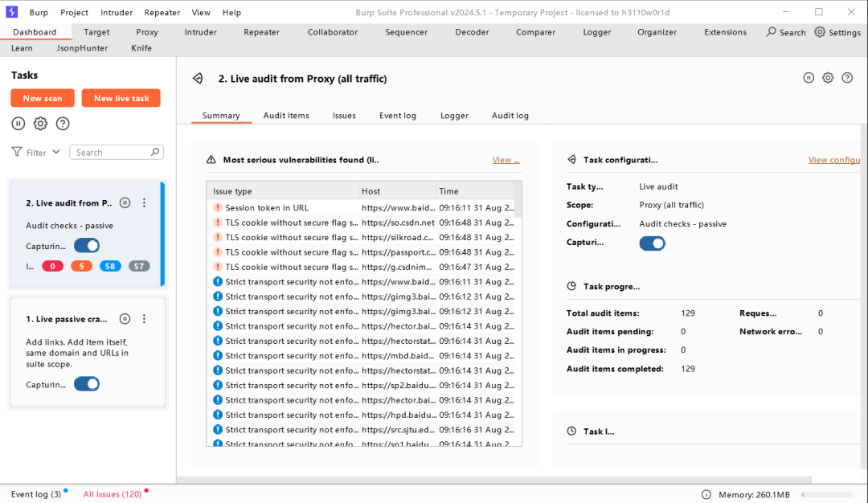Viewport: 868px width, 503px height.
Task: Open the Live audit task card options menu
Action: pyautogui.click(x=144, y=203)
